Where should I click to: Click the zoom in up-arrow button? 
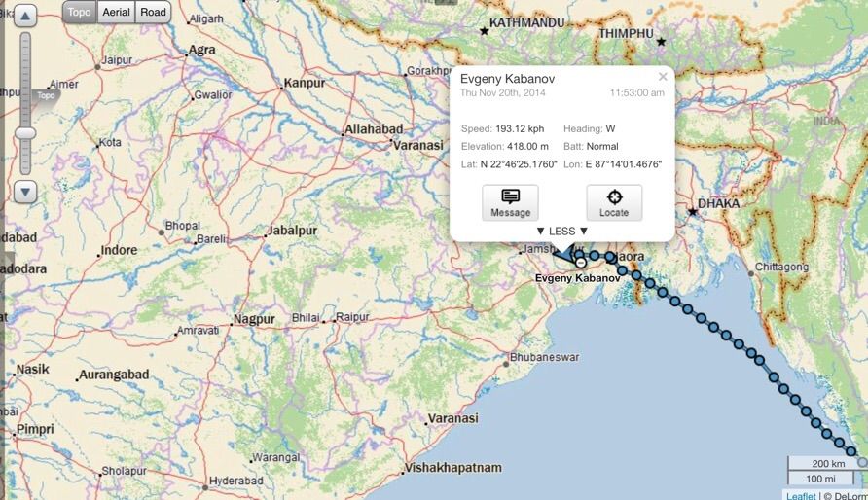point(25,16)
